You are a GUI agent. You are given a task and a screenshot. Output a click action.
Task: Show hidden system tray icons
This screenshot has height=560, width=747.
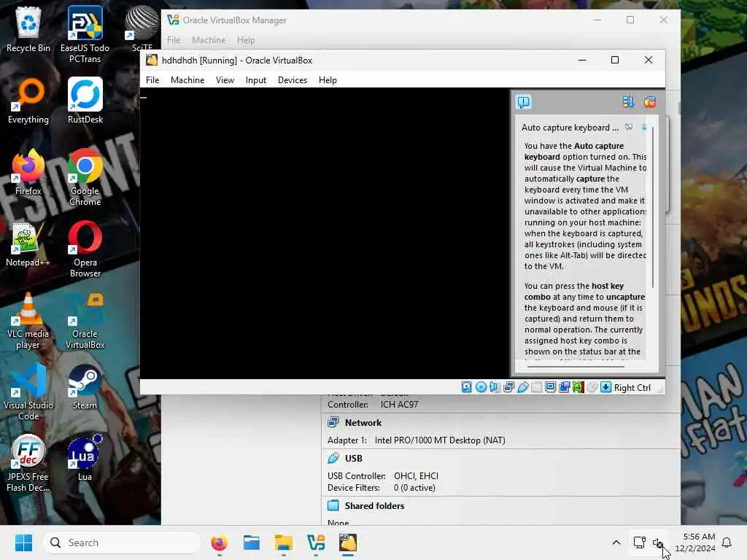[x=616, y=542]
